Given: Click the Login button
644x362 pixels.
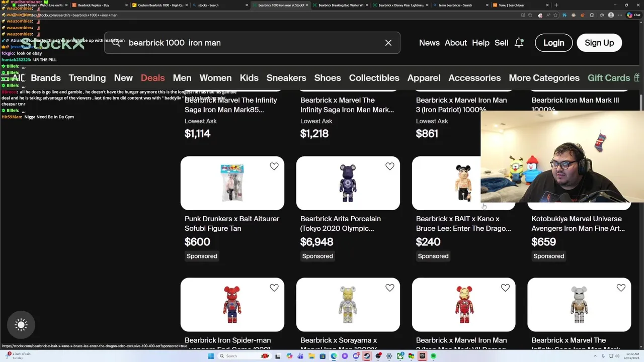Looking at the screenshot, I should tap(553, 43).
